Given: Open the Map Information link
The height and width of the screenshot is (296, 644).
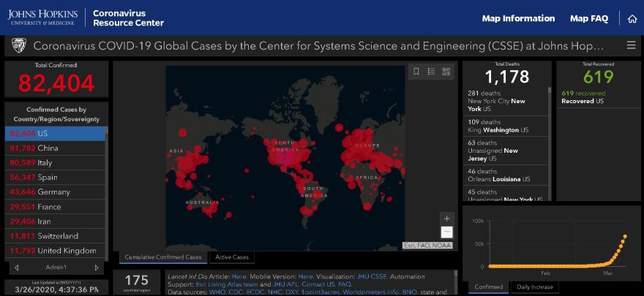Looking at the screenshot, I should 518,18.
